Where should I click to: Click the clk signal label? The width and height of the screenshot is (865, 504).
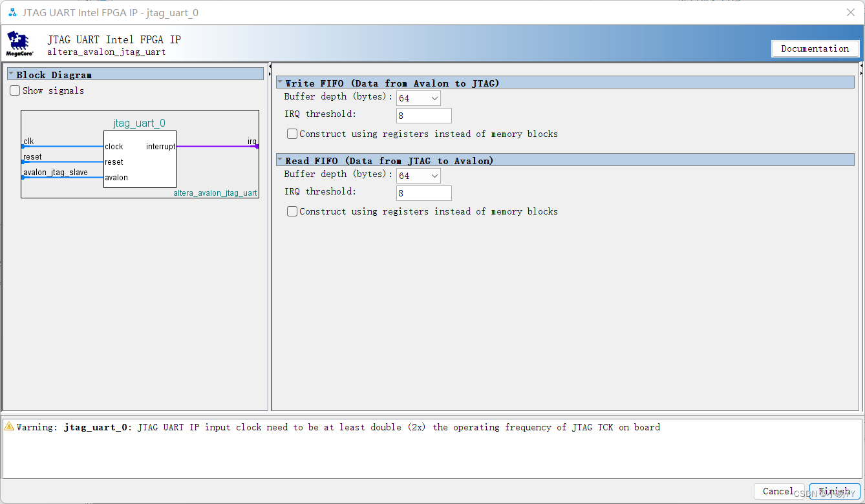(x=28, y=141)
